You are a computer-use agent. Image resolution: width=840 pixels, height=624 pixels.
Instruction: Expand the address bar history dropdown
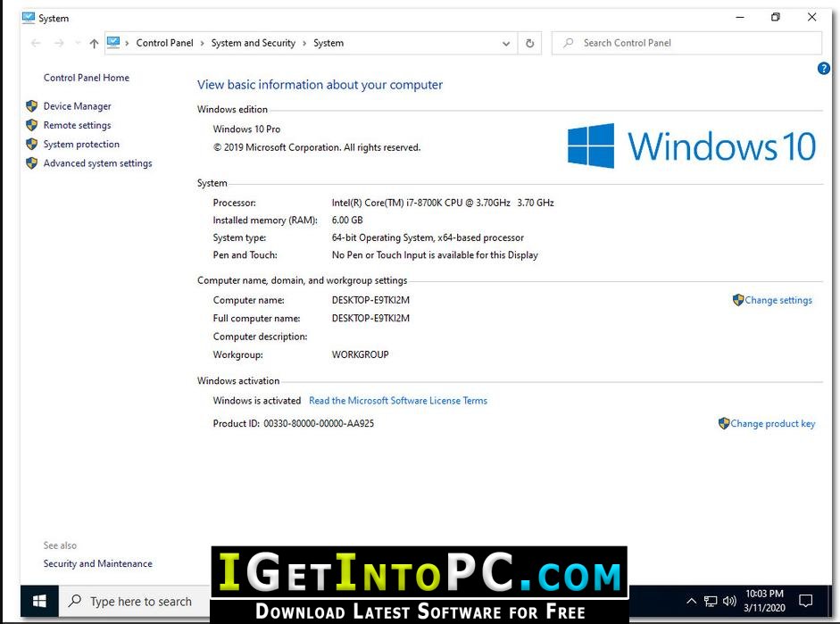coord(506,44)
